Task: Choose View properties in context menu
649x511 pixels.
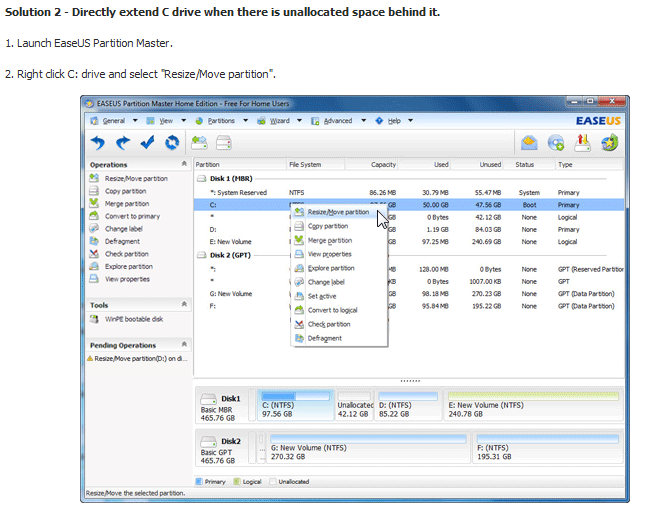Action: point(339,254)
